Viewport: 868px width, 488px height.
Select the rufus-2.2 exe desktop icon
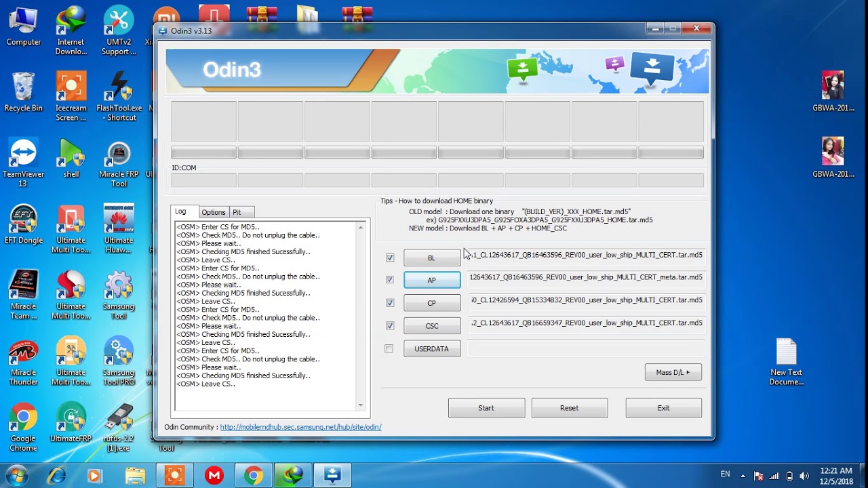(x=120, y=428)
